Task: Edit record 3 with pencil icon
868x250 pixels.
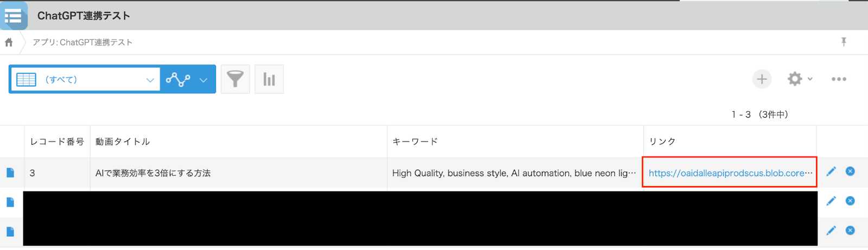Action: point(831,171)
